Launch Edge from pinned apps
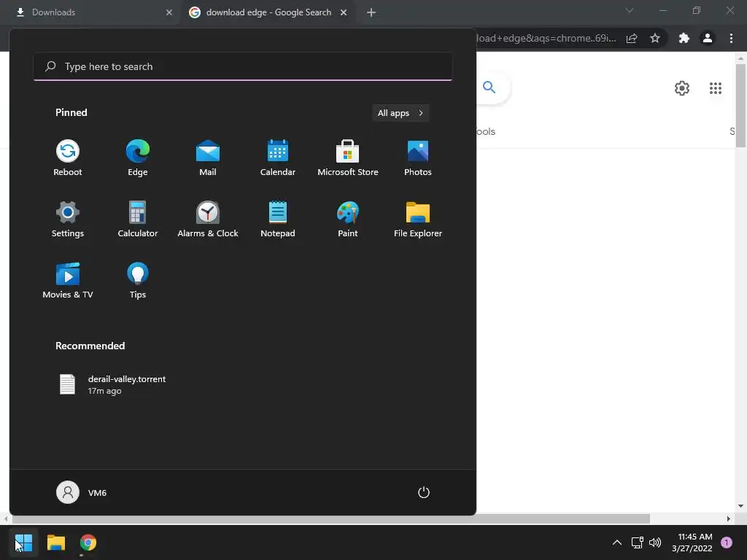The image size is (747, 560). point(138,158)
